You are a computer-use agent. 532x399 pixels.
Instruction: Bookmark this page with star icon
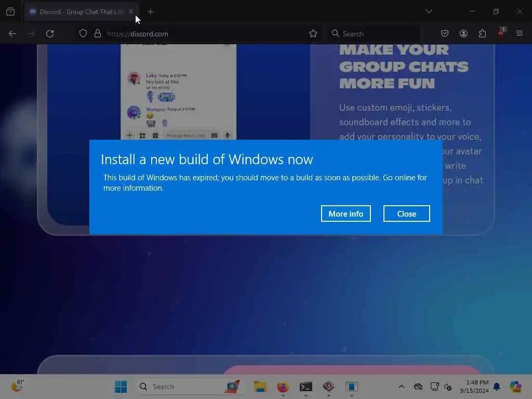pos(313,34)
